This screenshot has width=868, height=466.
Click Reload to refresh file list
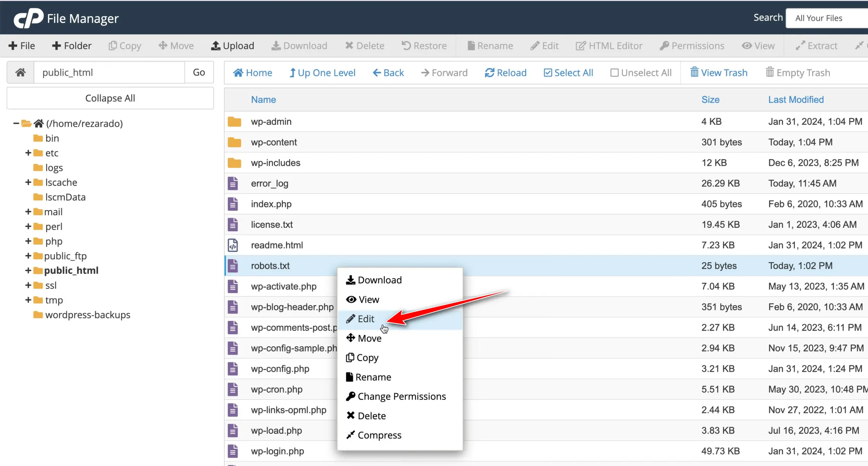click(x=505, y=73)
